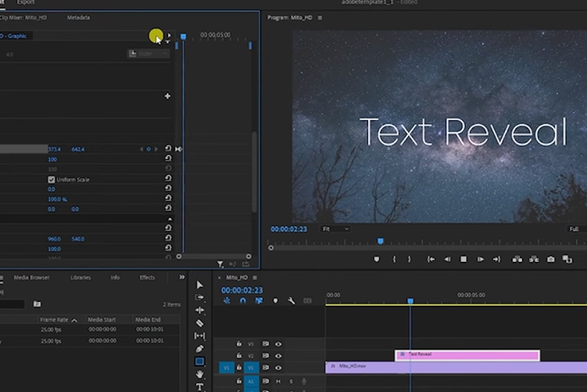Open Program: Mito_HD panel menu
This screenshot has height=392, width=587.
click(x=320, y=18)
